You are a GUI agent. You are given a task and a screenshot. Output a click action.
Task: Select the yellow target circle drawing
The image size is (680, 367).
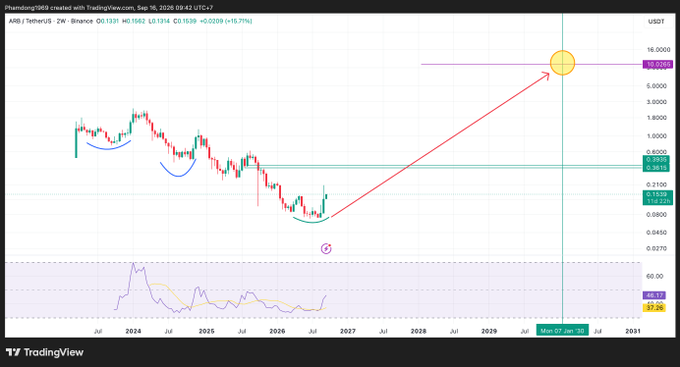pos(562,63)
